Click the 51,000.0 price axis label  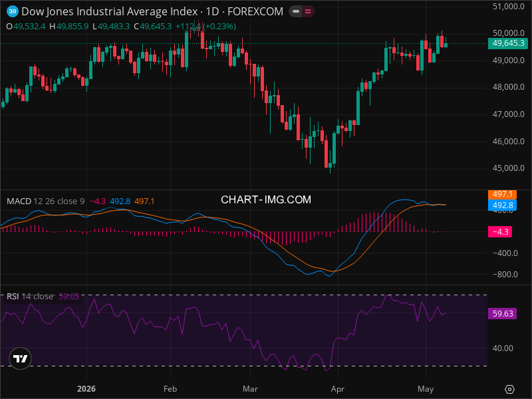point(508,7)
